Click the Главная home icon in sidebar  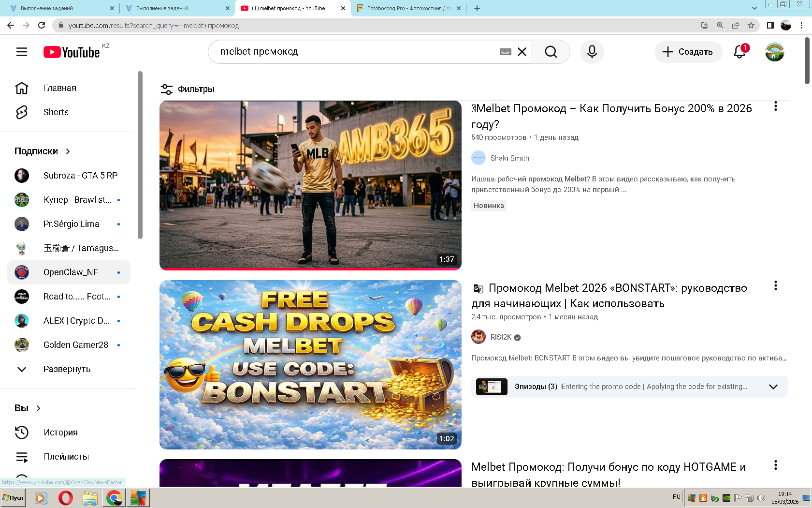(x=22, y=88)
